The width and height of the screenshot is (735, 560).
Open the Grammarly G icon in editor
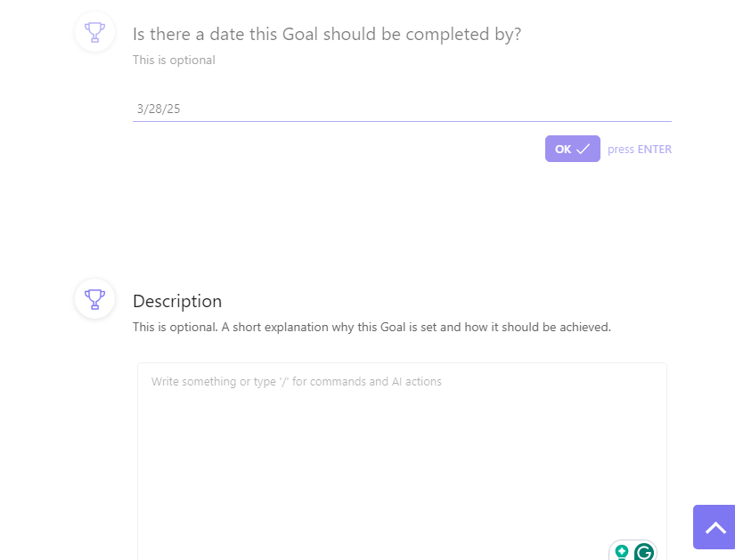click(643, 552)
